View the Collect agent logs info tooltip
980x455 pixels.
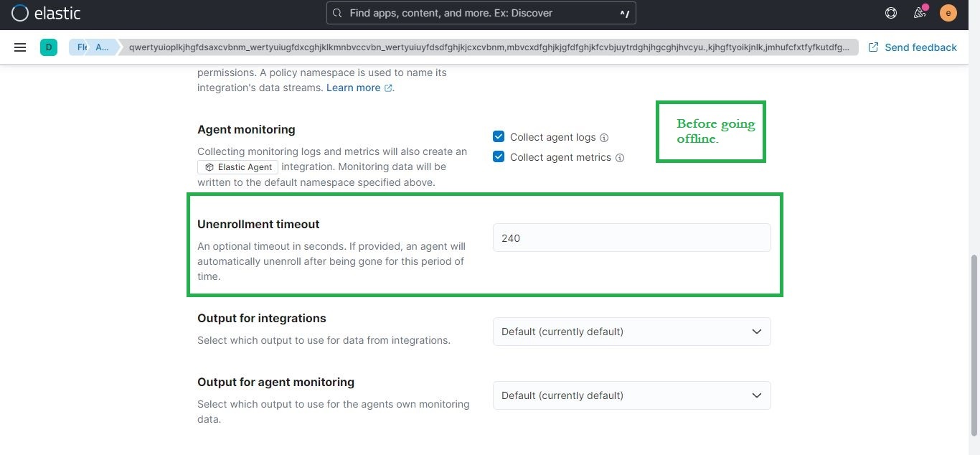pyautogui.click(x=604, y=137)
